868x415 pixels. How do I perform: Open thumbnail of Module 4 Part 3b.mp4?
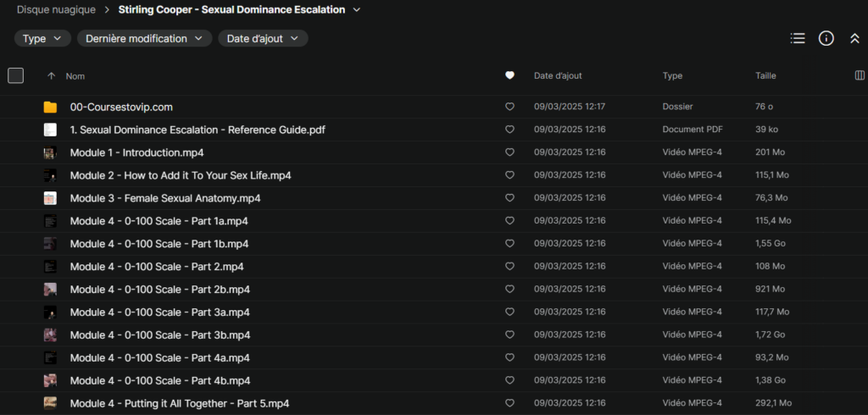(x=50, y=335)
